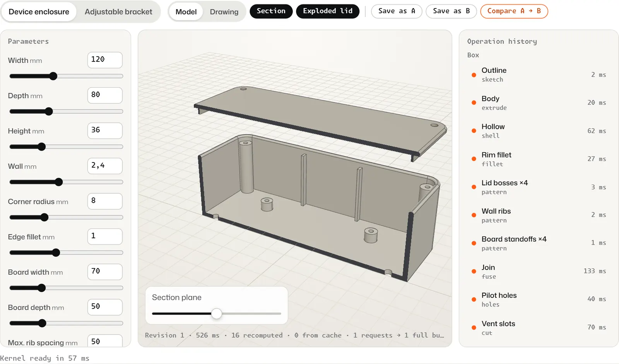Focus the Corner radius input field

click(x=105, y=201)
